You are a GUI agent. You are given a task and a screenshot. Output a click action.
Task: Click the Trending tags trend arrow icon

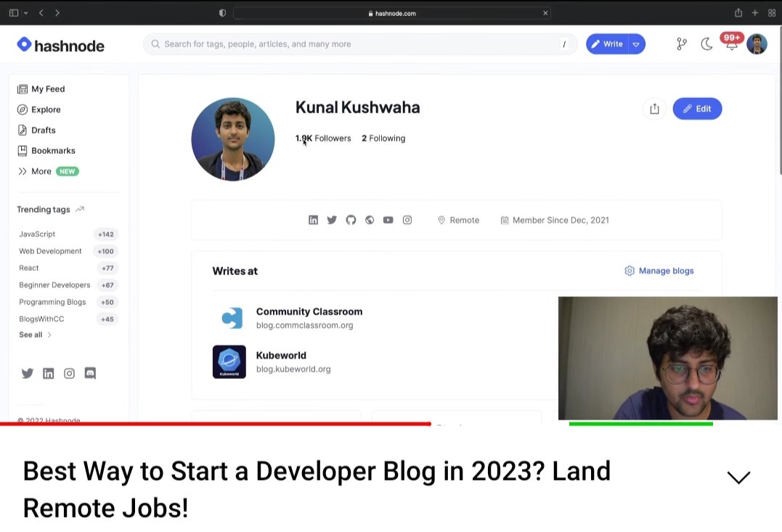click(80, 210)
